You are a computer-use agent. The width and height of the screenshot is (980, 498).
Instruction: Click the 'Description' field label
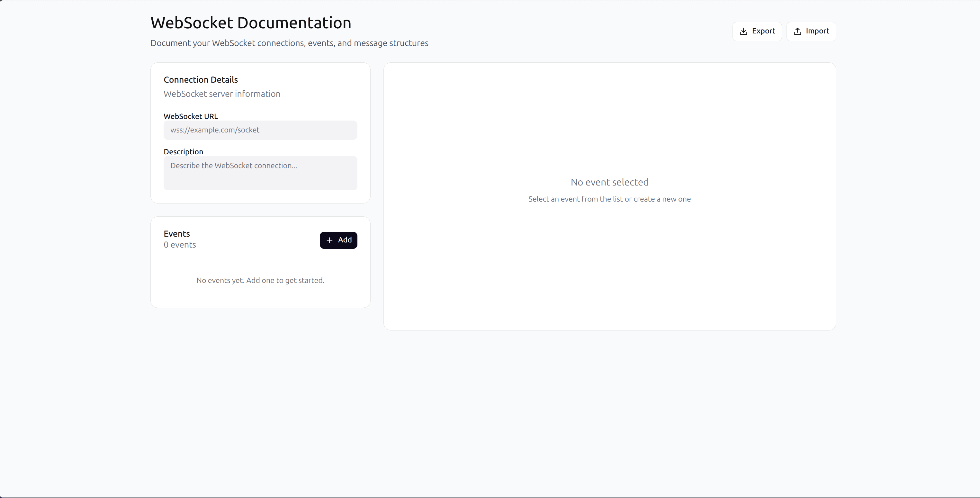[x=184, y=152]
